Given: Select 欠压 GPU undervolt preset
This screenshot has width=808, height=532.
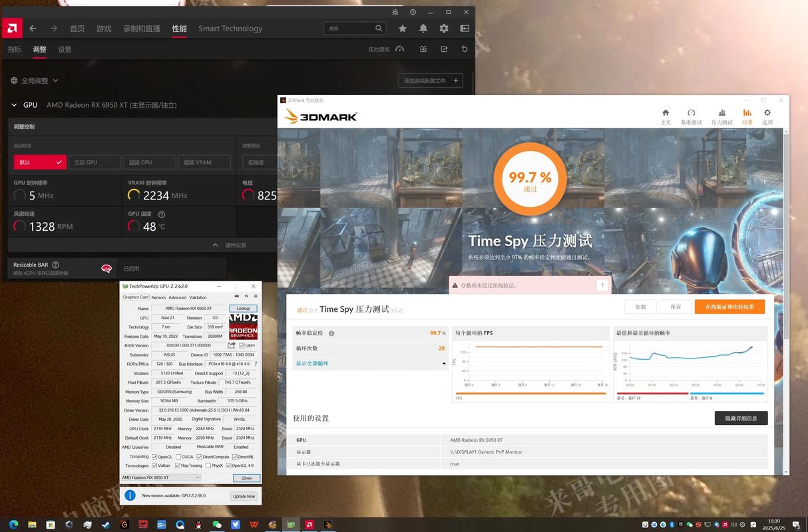Looking at the screenshot, I should click(x=95, y=162).
